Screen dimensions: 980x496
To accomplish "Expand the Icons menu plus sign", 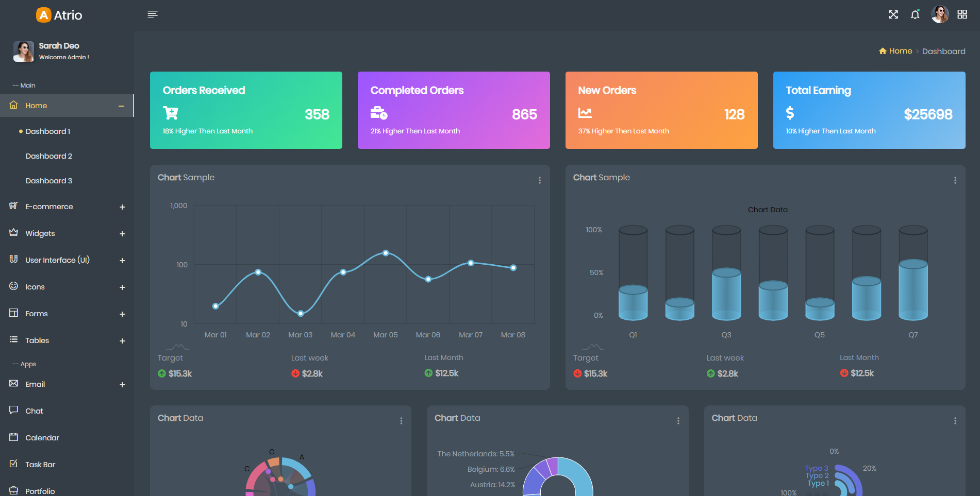I will pos(122,287).
